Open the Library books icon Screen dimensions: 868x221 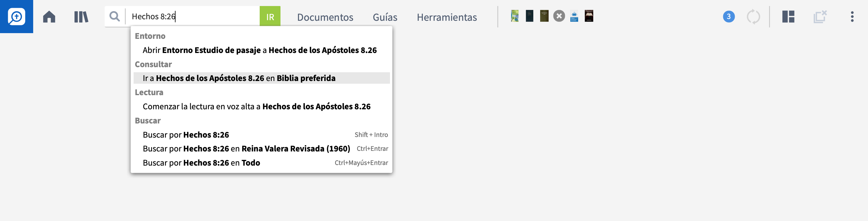pos(81,17)
